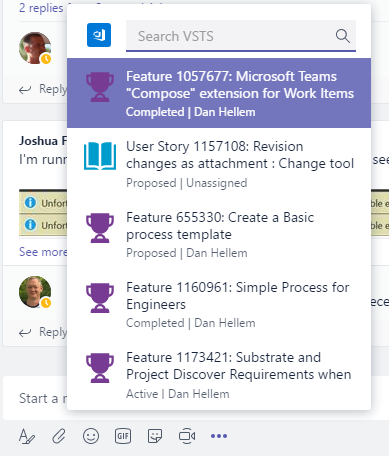
Task: Click second blue info icon in embedded image
Action: coord(30,225)
